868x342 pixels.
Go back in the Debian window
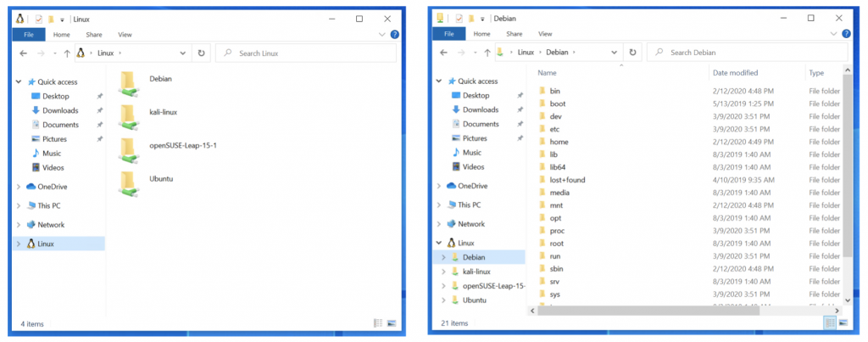[443, 52]
